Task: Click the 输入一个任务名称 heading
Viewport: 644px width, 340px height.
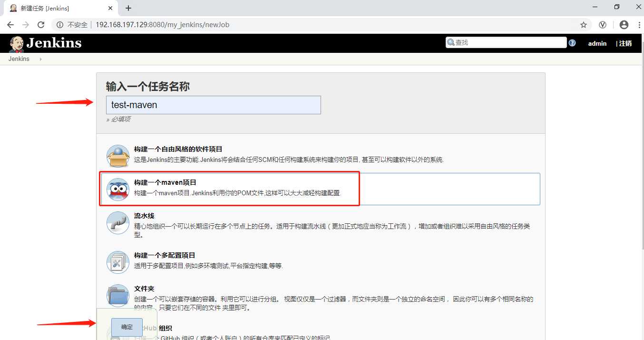Action: coord(148,87)
